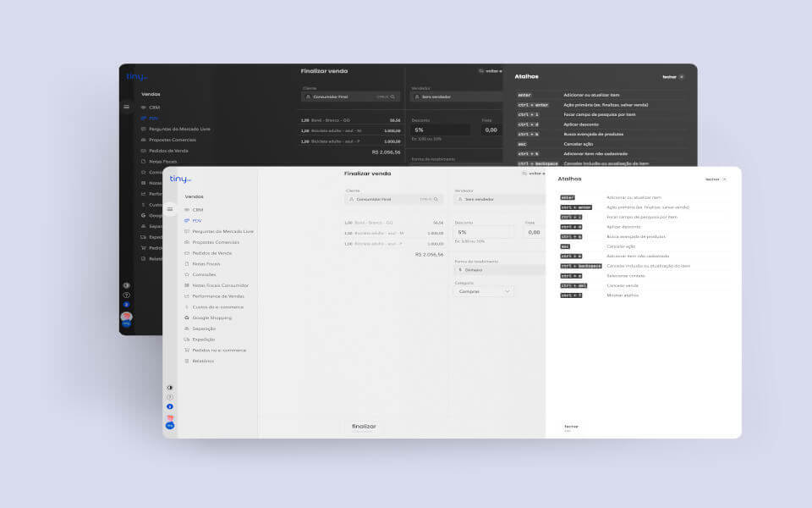The height and width of the screenshot is (508, 812).
Task: Click blue notification badge in light window
Action: [x=170, y=407]
